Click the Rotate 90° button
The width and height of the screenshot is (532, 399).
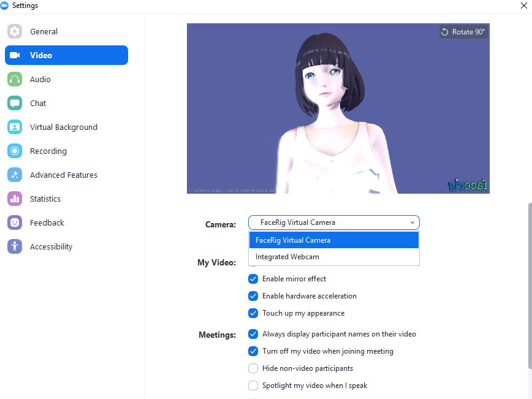tap(463, 32)
